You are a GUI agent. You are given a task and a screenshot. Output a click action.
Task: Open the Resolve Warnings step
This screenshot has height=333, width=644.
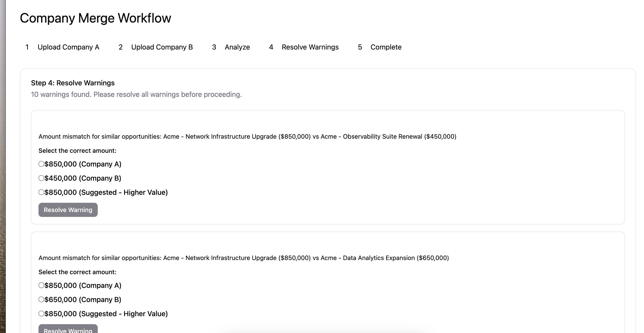pos(310,47)
